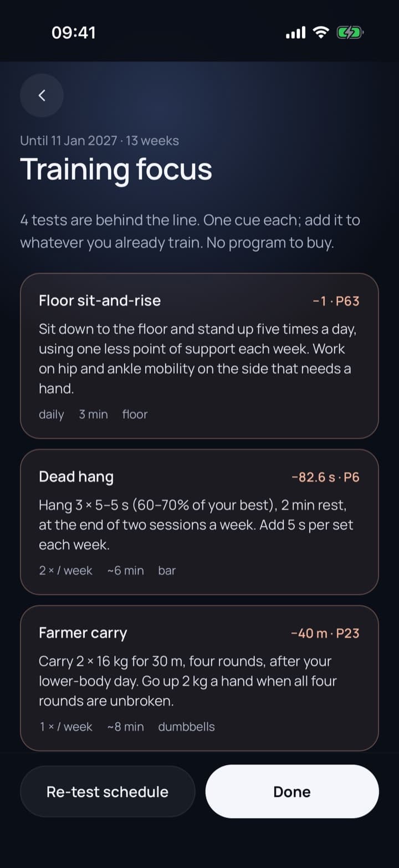Image resolution: width=399 pixels, height=868 pixels.
Task: Tap the 'dumbbells' tag on Farmer carry
Action: pyautogui.click(x=186, y=727)
